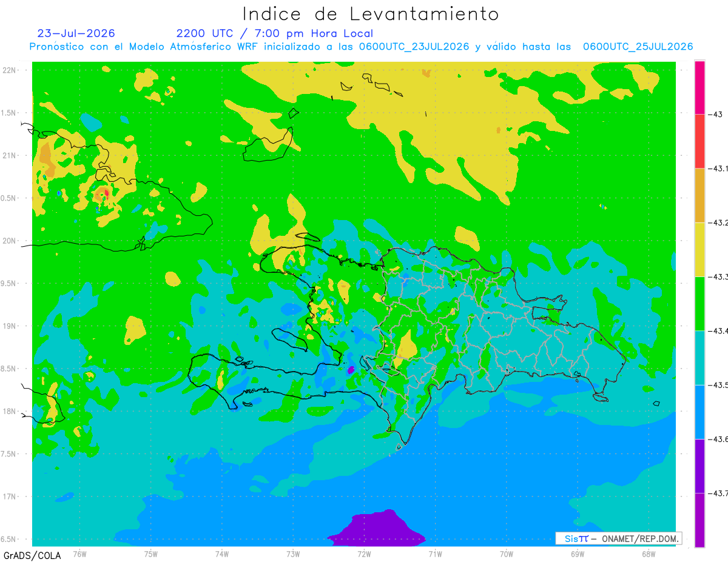Click the "ONAMET/REP.DOM." credit box
This screenshot has width=728, height=562.
pyautogui.click(x=618, y=538)
